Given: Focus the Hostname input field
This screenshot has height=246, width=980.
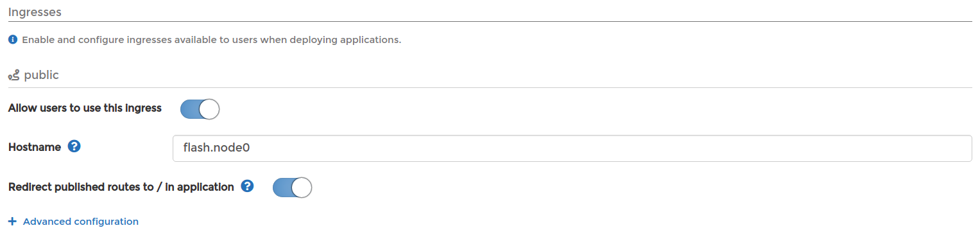Looking at the screenshot, I should click(x=572, y=148).
